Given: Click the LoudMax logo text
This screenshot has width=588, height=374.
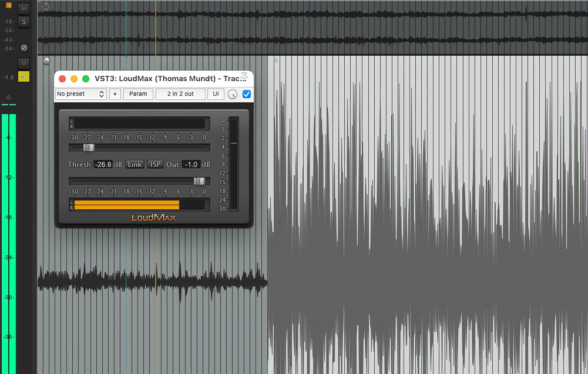Looking at the screenshot, I should (153, 218).
